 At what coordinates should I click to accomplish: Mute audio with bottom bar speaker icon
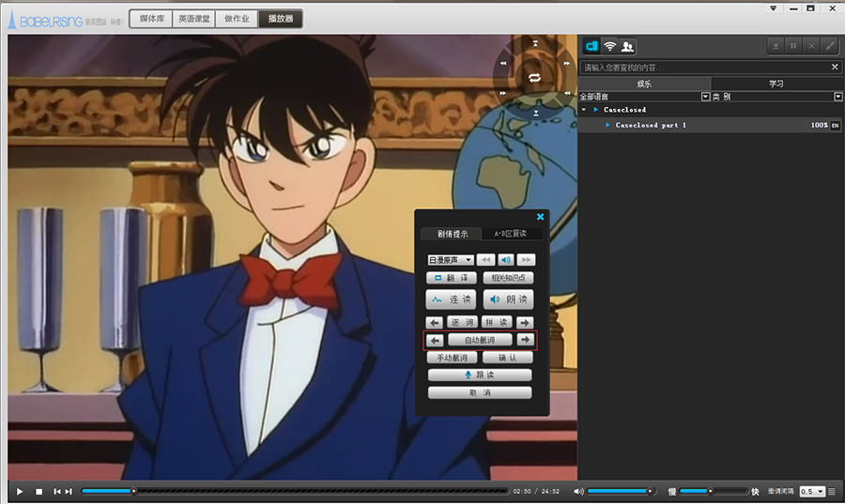578,492
